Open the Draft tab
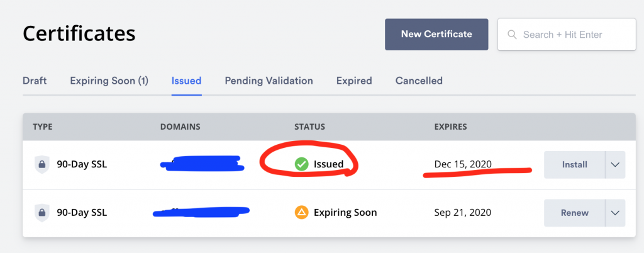 coord(35,81)
